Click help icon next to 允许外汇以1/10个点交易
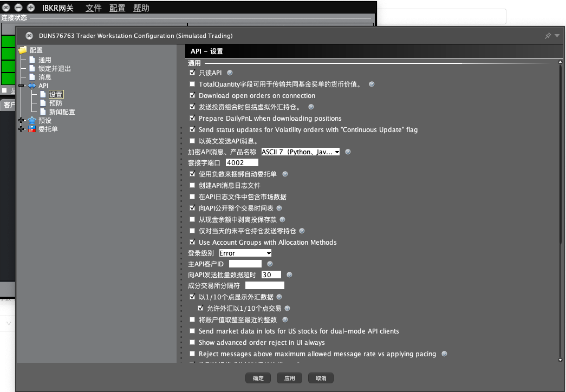Viewport: 566px width, 392px height. (x=287, y=308)
